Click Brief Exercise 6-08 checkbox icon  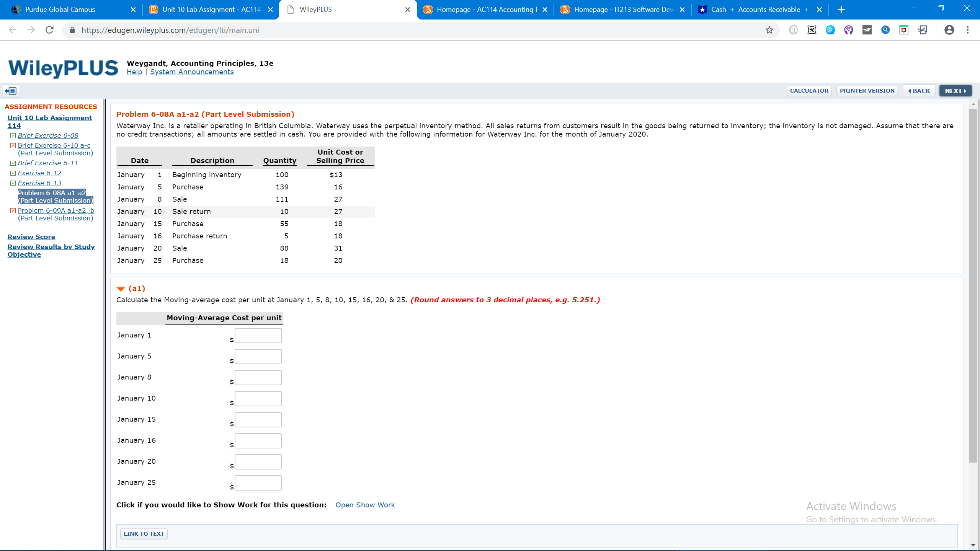click(x=13, y=135)
